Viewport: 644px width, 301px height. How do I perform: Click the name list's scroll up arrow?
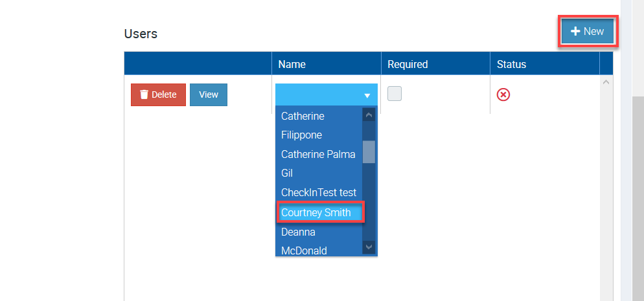[369, 115]
